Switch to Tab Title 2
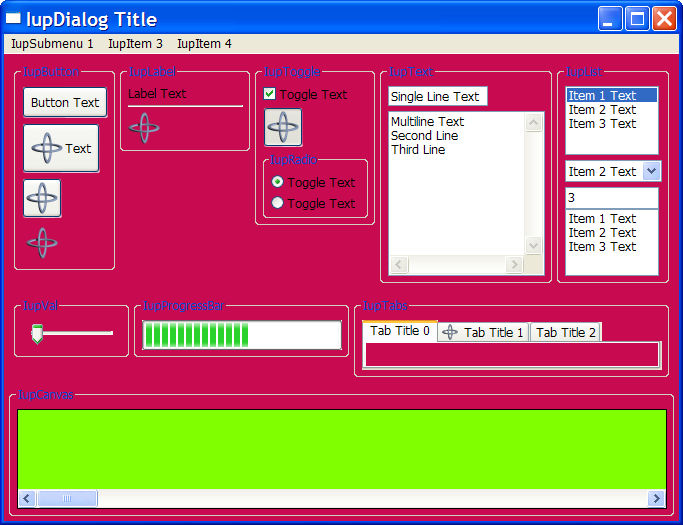 (566, 332)
